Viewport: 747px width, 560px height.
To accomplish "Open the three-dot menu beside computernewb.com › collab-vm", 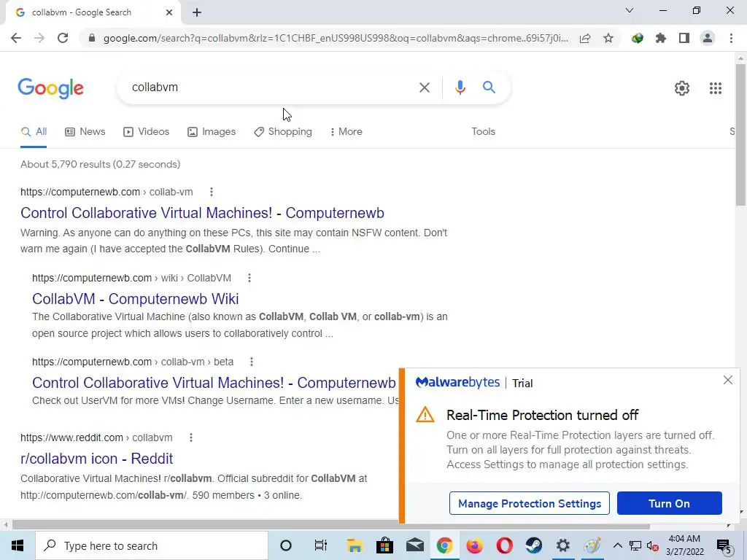I will pyautogui.click(x=211, y=192).
